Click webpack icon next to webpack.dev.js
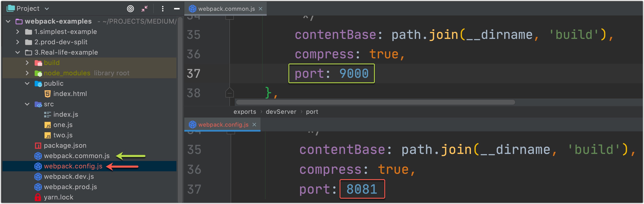Image resolution: width=644 pixels, height=204 pixels. pyautogui.click(x=38, y=177)
